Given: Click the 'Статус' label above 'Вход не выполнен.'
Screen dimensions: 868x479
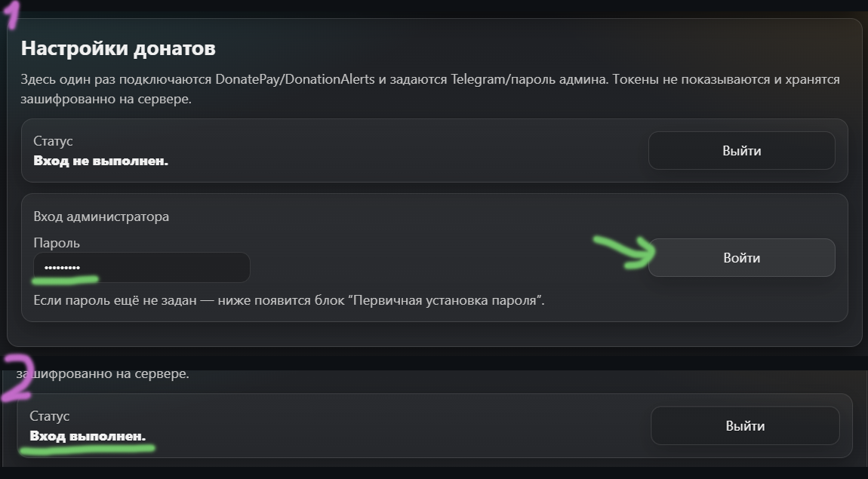Looking at the screenshot, I should click(x=53, y=141).
